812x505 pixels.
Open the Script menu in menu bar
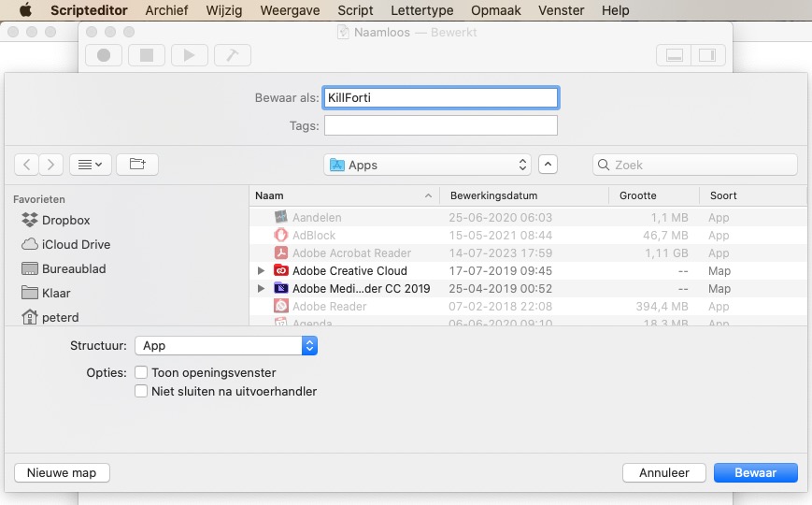(x=355, y=10)
